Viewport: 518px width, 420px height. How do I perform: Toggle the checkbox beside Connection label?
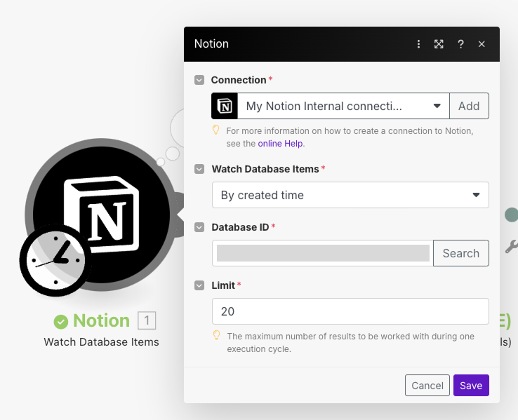pyautogui.click(x=199, y=80)
